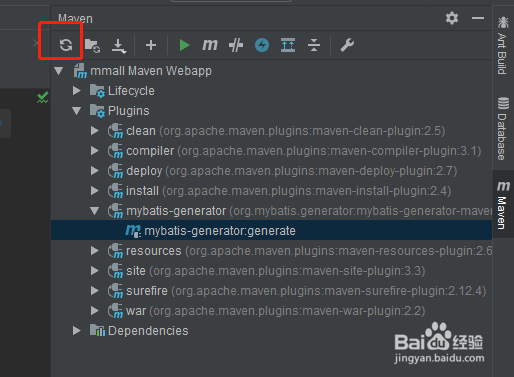The image size is (514, 377).
Task: Toggle Offline Mode with the blue lightning icon
Action: coord(262,45)
